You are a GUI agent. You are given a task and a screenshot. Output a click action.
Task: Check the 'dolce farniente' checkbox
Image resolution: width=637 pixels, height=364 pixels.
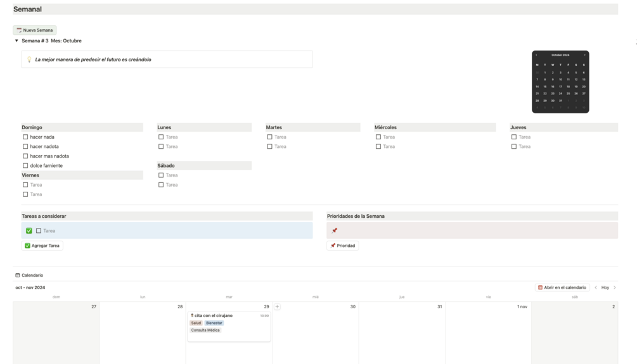pyautogui.click(x=25, y=166)
